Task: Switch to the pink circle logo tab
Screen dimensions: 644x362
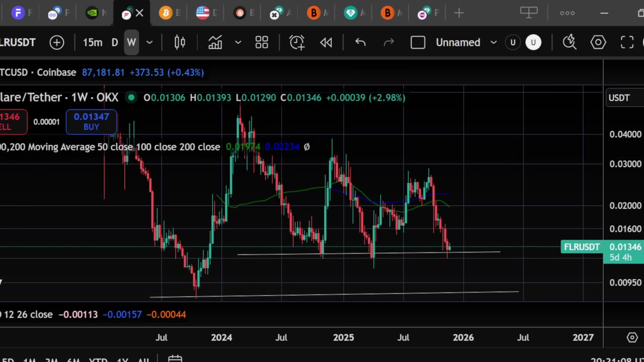Action: pos(424,13)
